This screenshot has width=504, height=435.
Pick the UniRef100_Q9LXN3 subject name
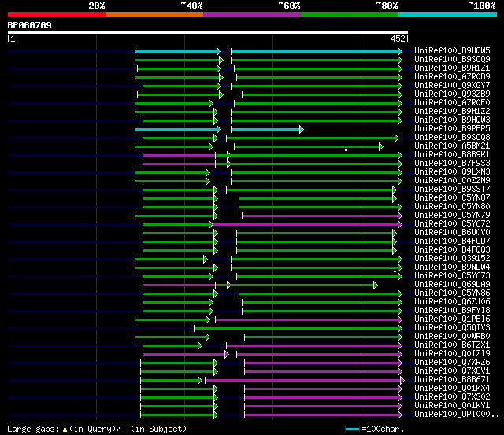pyautogui.click(x=452, y=171)
